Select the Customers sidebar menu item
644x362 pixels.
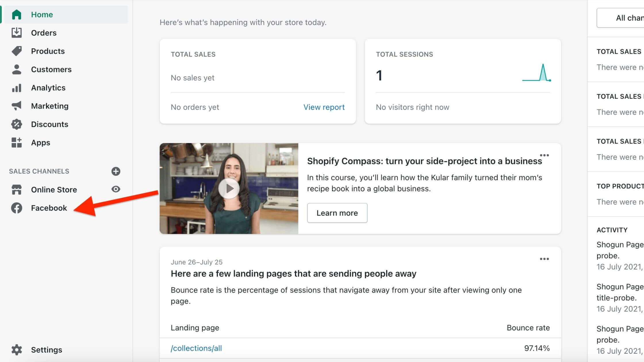click(51, 70)
